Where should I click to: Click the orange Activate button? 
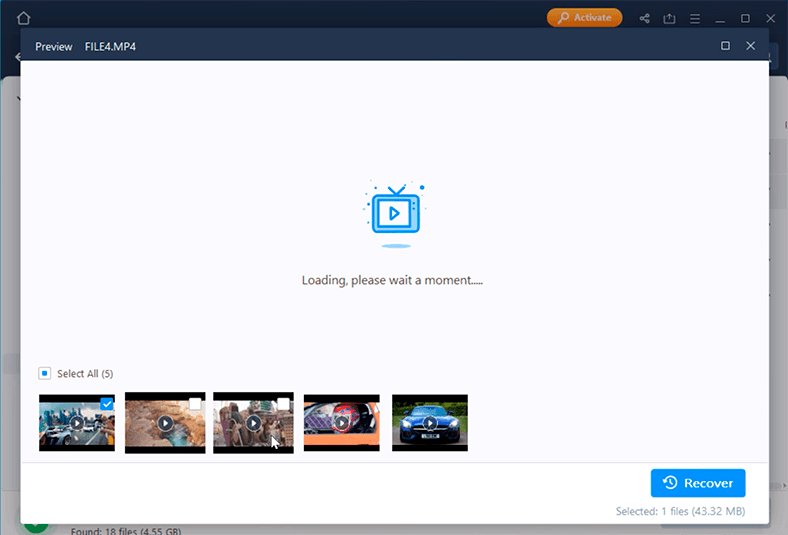[x=584, y=18]
